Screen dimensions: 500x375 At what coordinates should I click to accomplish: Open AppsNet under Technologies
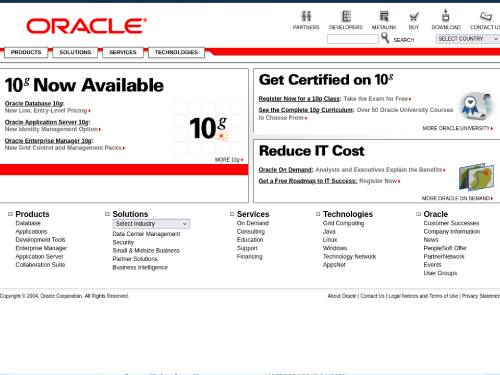point(334,265)
